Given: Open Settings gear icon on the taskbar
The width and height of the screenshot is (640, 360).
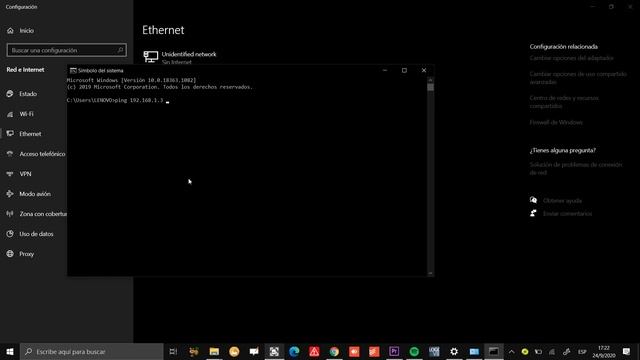Looking at the screenshot, I should click(454, 351).
